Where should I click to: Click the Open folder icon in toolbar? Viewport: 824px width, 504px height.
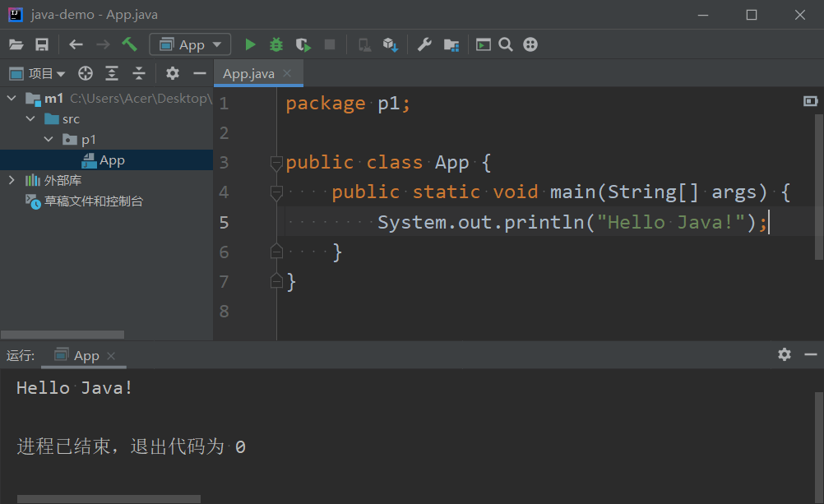tap(16, 44)
